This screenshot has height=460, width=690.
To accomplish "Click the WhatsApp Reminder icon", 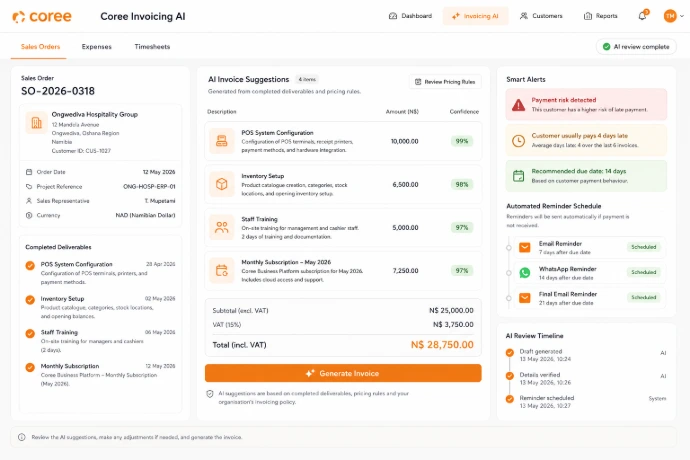I will tap(525, 273).
